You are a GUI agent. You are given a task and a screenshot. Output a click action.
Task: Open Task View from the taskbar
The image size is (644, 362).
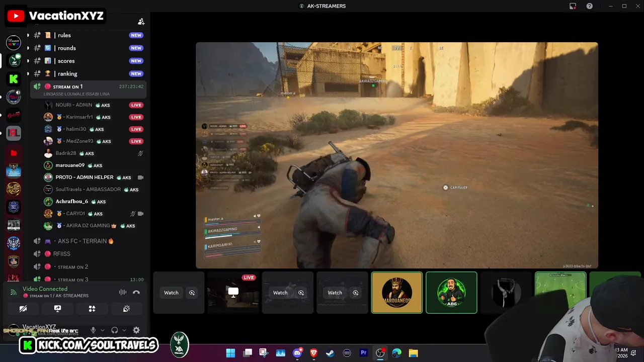248,353
